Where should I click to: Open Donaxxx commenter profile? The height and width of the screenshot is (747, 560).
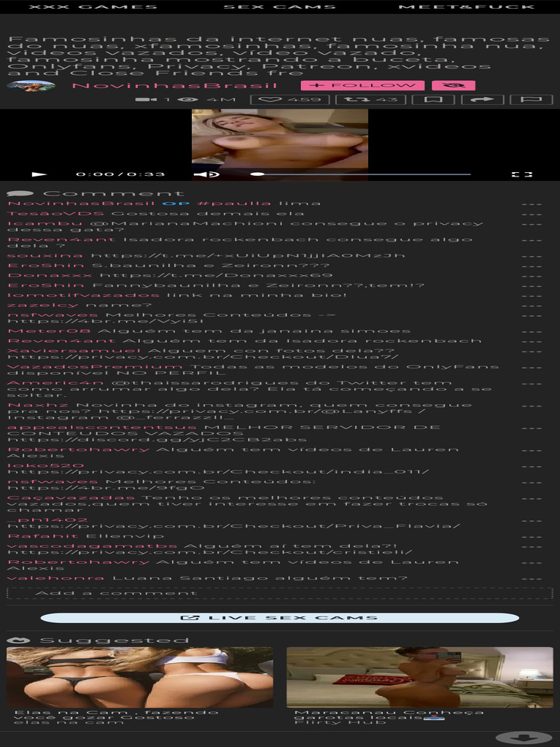[50, 275]
